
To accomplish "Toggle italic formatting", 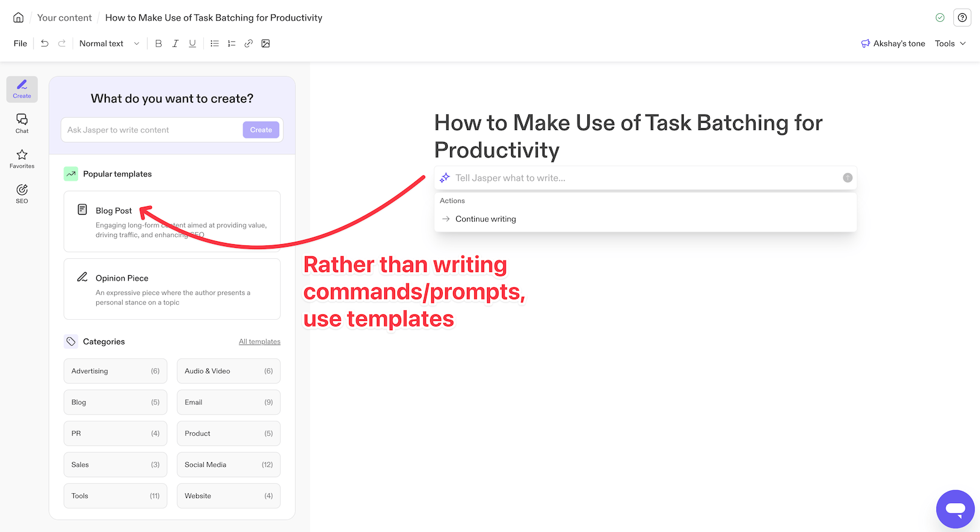I will [175, 44].
